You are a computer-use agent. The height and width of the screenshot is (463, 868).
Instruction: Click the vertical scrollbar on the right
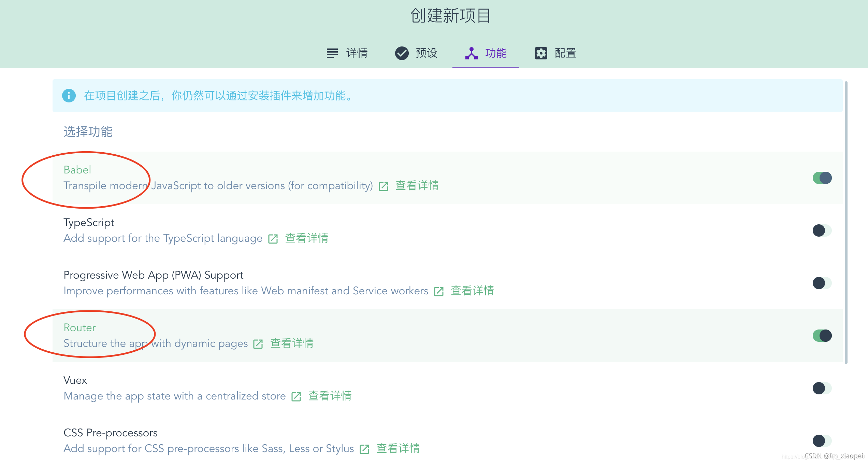pyautogui.click(x=846, y=222)
